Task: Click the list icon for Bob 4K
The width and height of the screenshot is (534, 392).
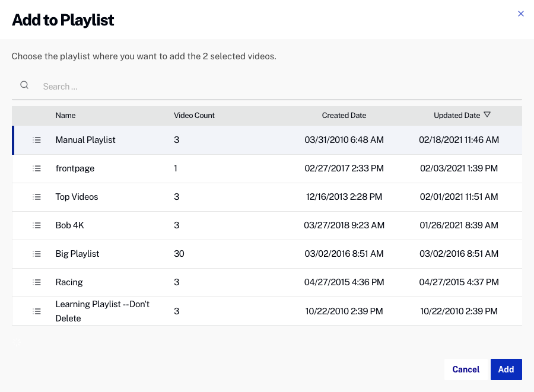Action: 37,225
